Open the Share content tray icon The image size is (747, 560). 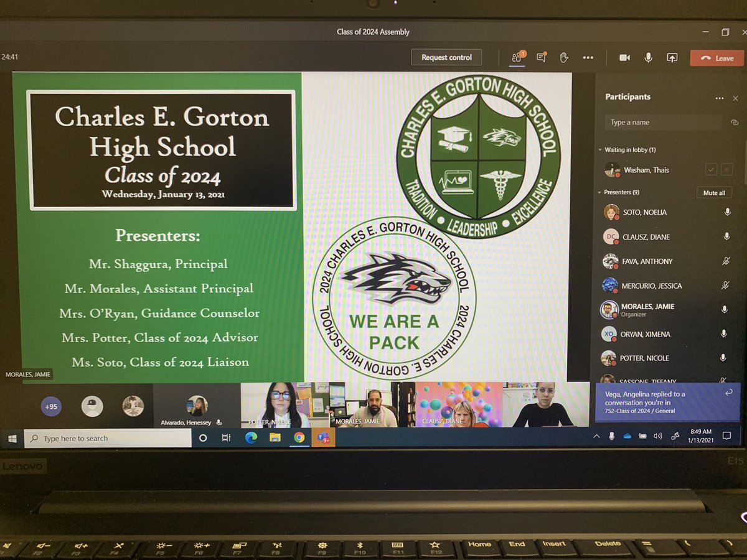coord(672,57)
